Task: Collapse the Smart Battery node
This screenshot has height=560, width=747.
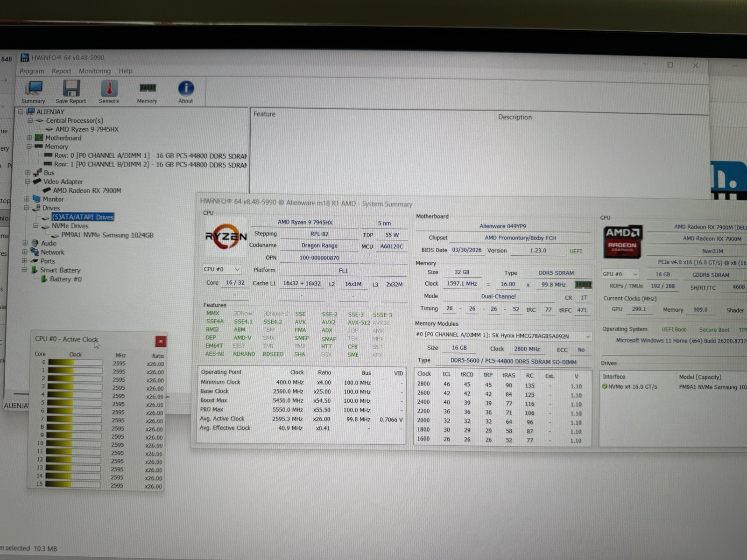Action: click(x=24, y=270)
